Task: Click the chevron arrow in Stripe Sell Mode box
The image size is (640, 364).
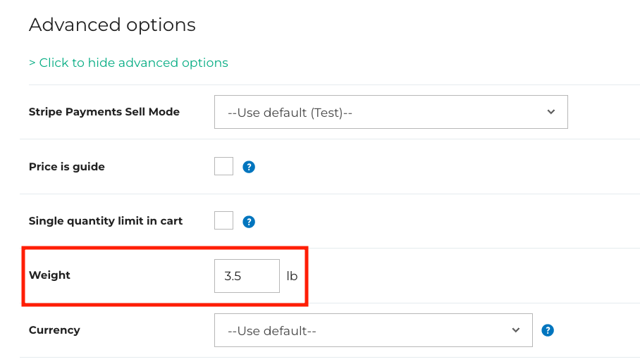Action: point(551,112)
